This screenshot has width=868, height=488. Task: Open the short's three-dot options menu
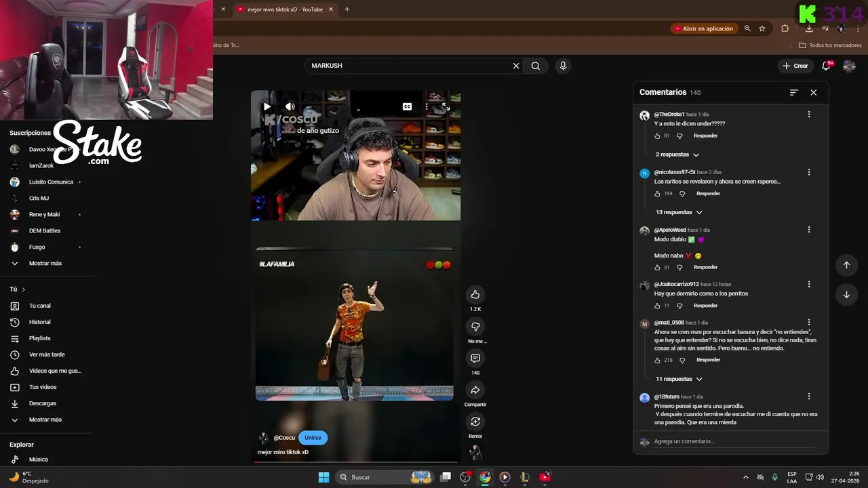pos(427,106)
